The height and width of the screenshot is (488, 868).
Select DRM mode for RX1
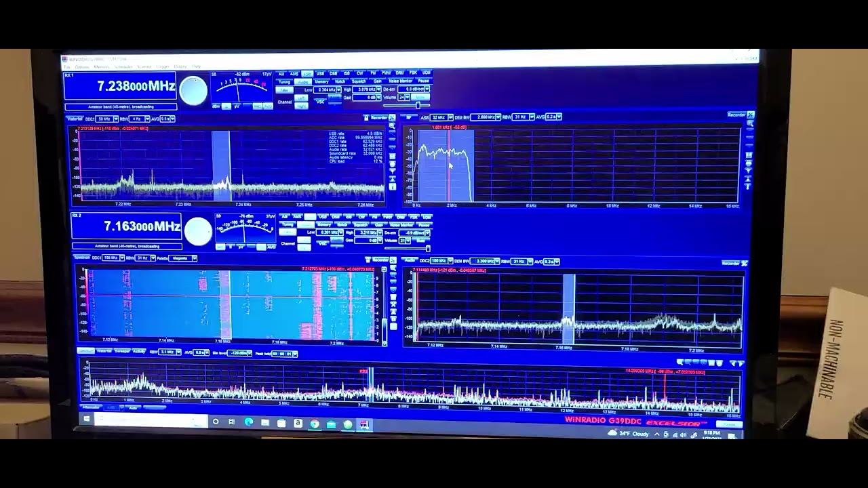tap(399, 73)
